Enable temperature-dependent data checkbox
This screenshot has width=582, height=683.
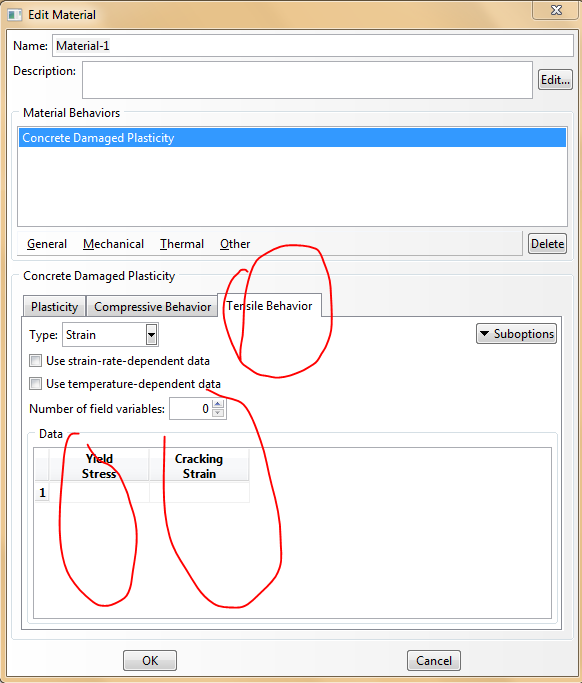click(35, 384)
